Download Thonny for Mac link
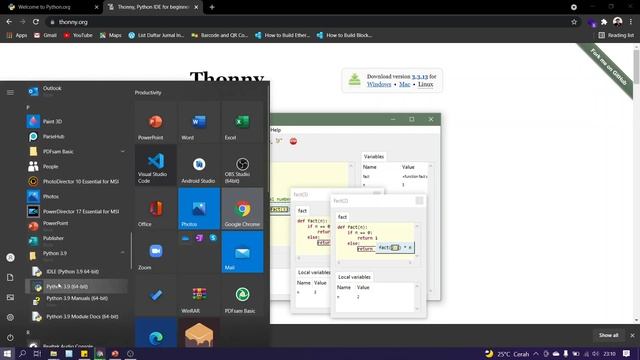The height and width of the screenshot is (360, 640). pyautogui.click(x=404, y=84)
